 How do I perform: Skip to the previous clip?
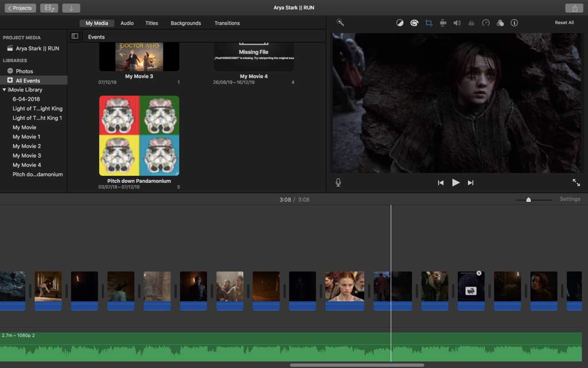pos(440,183)
